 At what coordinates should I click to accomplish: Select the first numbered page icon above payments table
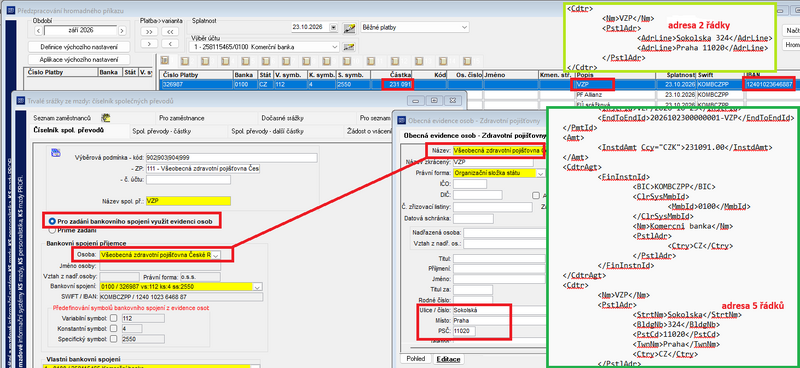tap(165, 60)
